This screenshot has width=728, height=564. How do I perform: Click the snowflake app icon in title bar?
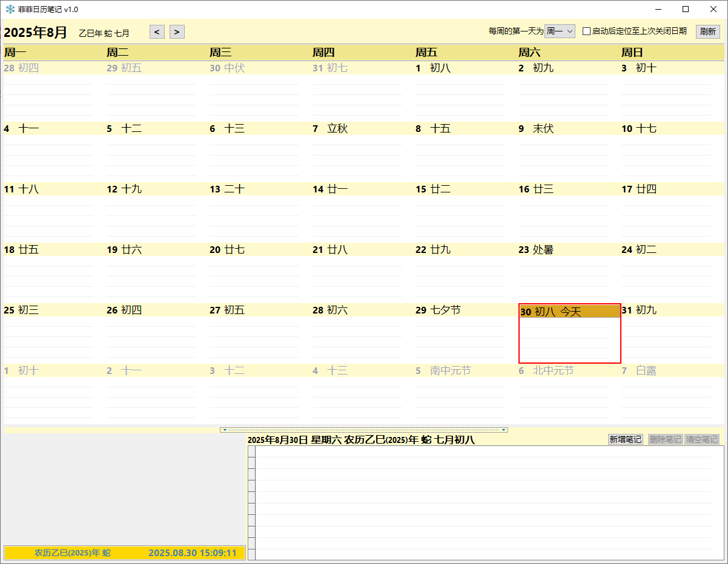(10, 9)
